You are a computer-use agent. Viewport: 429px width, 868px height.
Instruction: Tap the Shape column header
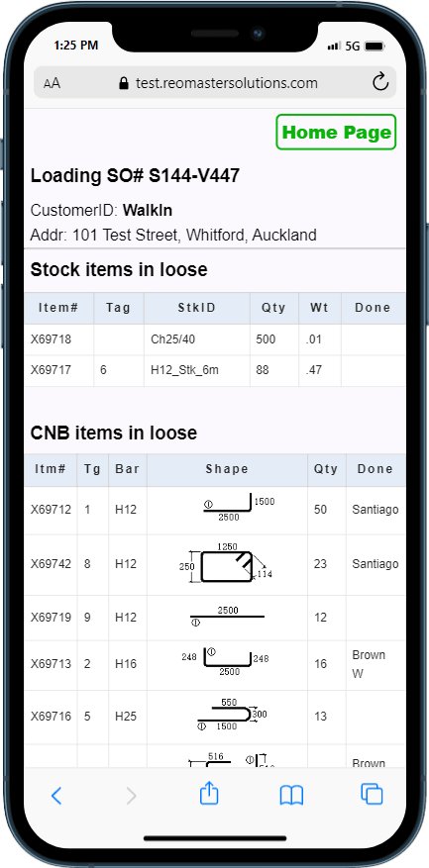click(x=227, y=469)
